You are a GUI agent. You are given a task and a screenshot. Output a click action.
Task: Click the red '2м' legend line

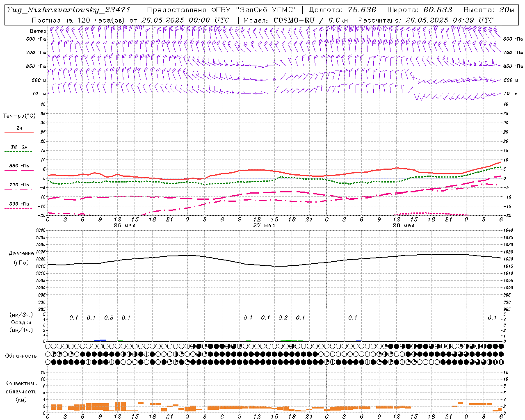(x=19, y=133)
